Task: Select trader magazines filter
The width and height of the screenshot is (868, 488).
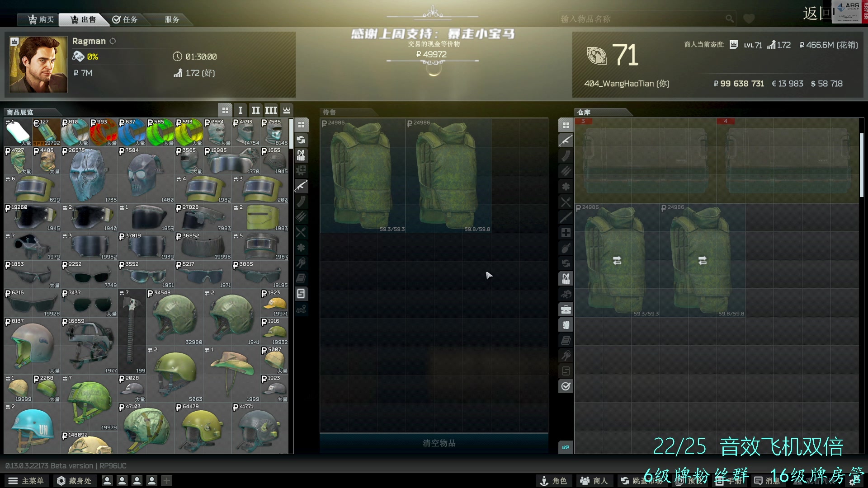Action: click(x=301, y=202)
